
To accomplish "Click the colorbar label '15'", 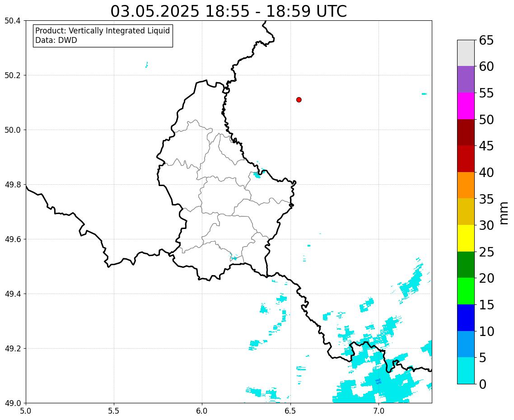I will [486, 304].
